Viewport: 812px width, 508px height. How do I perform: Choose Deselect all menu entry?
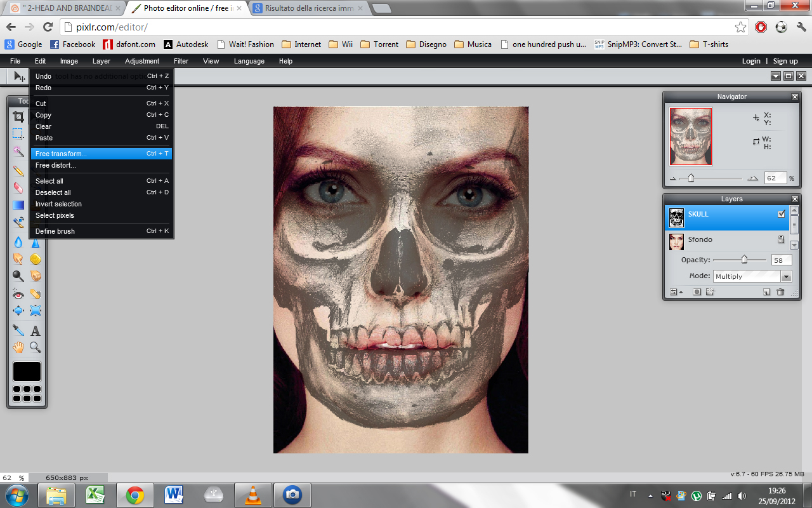tap(101, 192)
